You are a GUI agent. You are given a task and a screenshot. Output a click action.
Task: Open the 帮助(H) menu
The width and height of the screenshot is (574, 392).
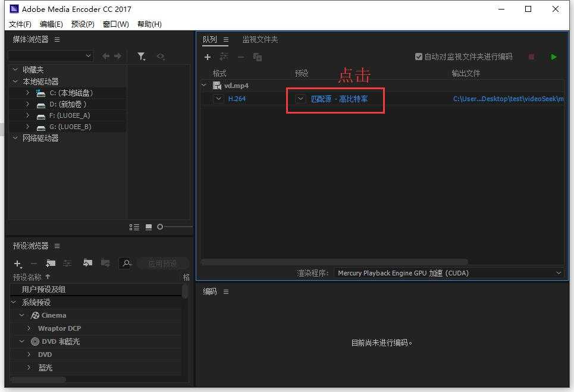click(x=149, y=24)
